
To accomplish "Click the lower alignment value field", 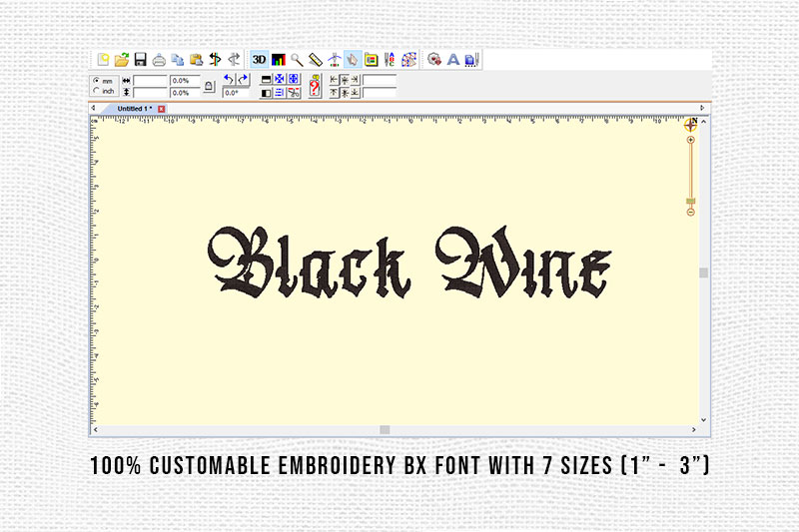I will point(380,93).
